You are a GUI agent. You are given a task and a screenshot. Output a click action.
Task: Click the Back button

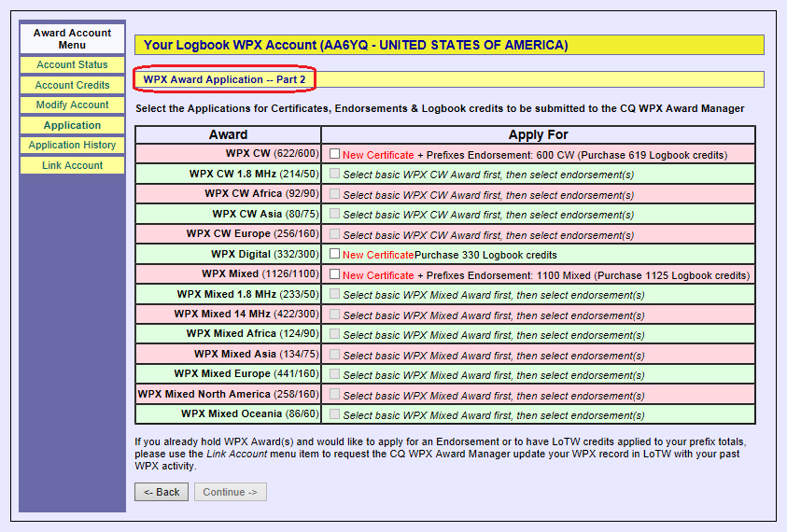coord(162,492)
